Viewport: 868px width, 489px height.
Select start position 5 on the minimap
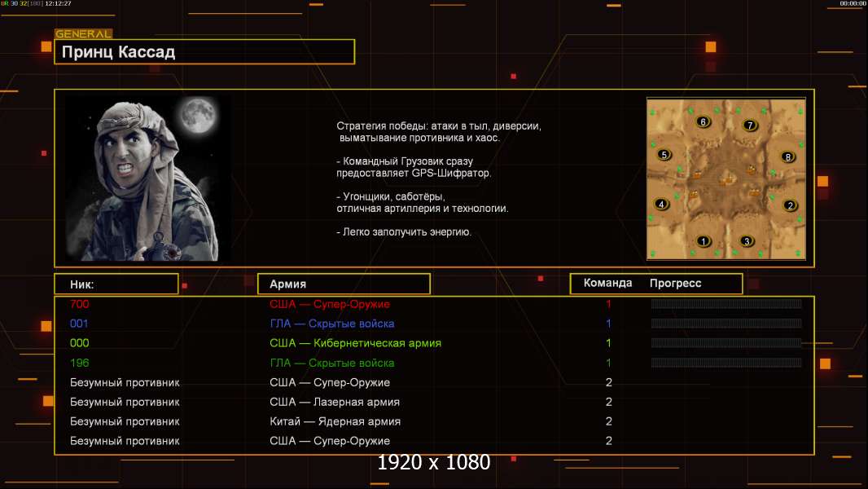pos(664,155)
